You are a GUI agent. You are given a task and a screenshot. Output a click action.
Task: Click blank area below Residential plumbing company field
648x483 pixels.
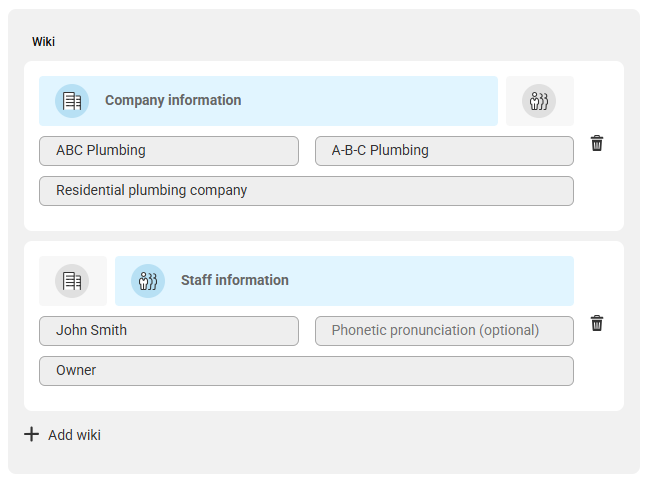(x=306, y=218)
